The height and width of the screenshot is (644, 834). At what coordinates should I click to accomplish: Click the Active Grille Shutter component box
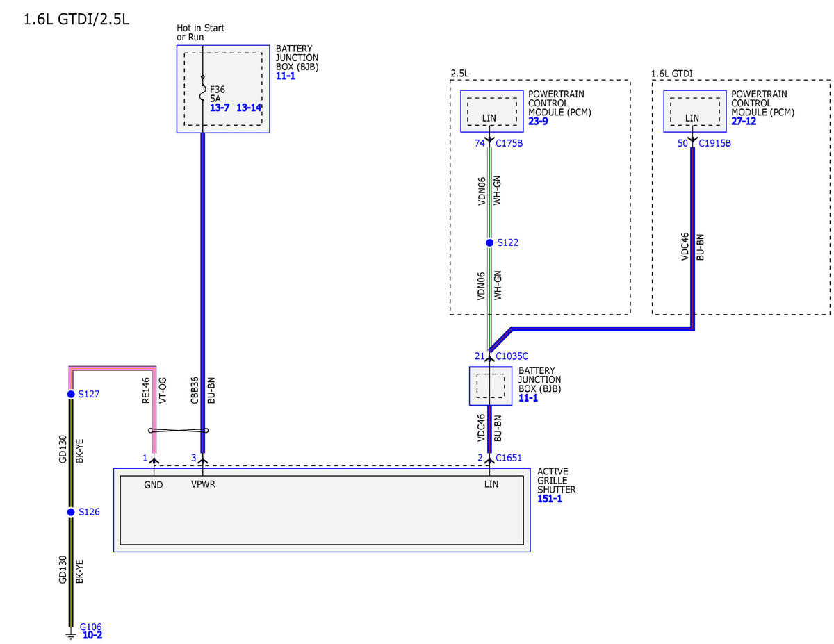(322, 510)
